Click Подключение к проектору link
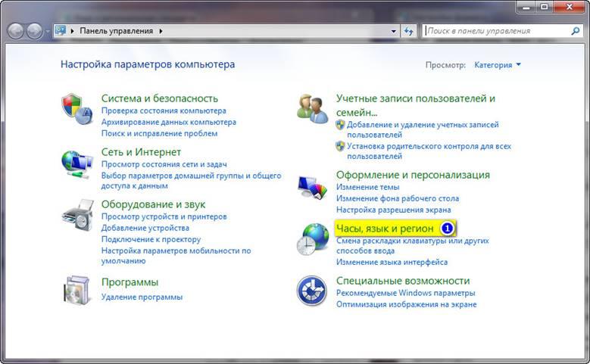This screenshot has width=590, height=364. click(151, 239)
